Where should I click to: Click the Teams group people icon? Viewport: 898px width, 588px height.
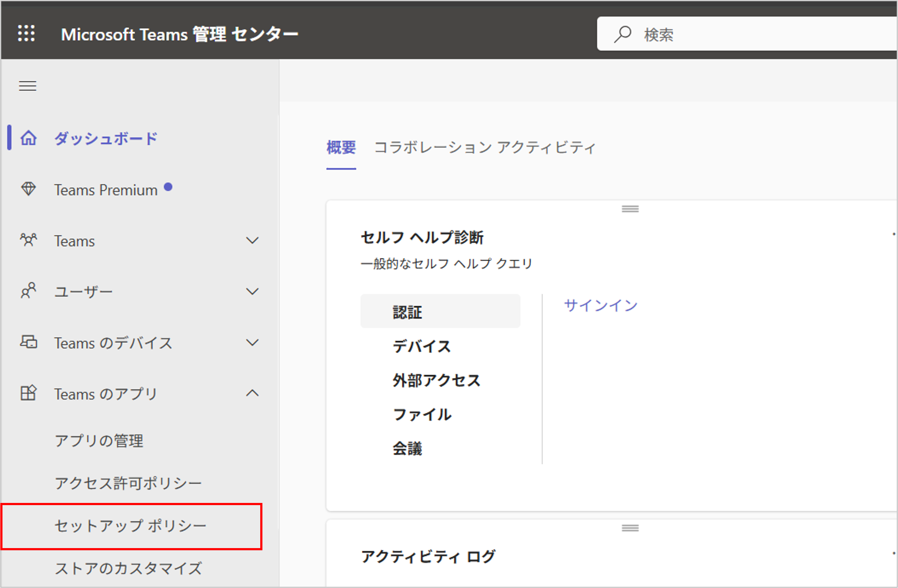pyautogui.click(x=29, y=240)
